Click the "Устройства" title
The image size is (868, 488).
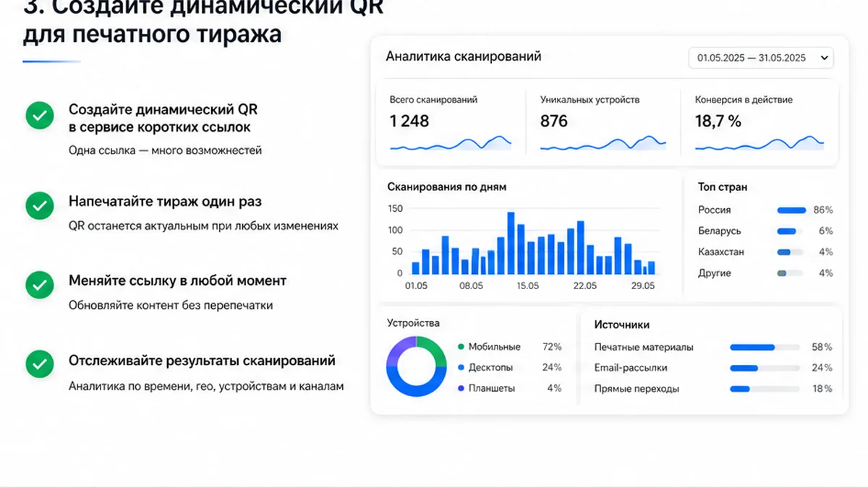click(413, 323)
